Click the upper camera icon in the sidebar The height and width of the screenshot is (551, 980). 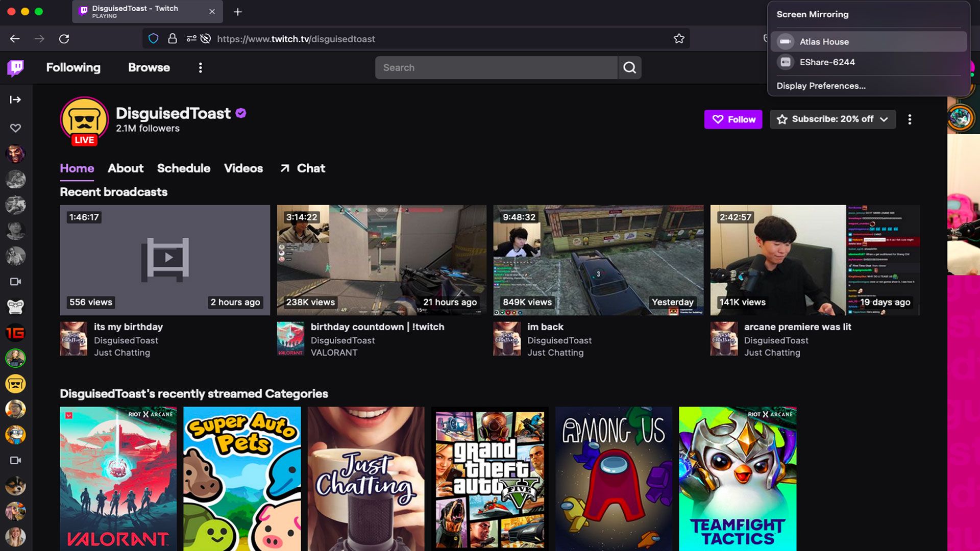click(15, 282)
